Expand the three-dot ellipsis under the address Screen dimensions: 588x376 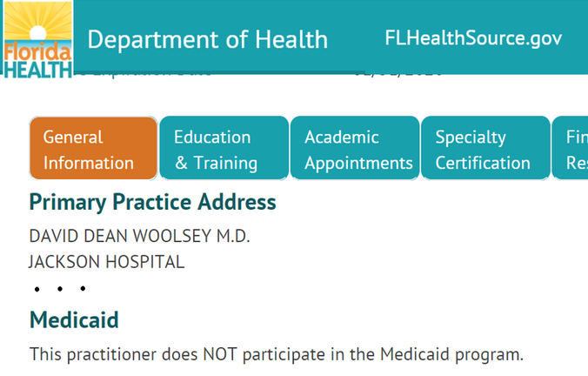60,289
